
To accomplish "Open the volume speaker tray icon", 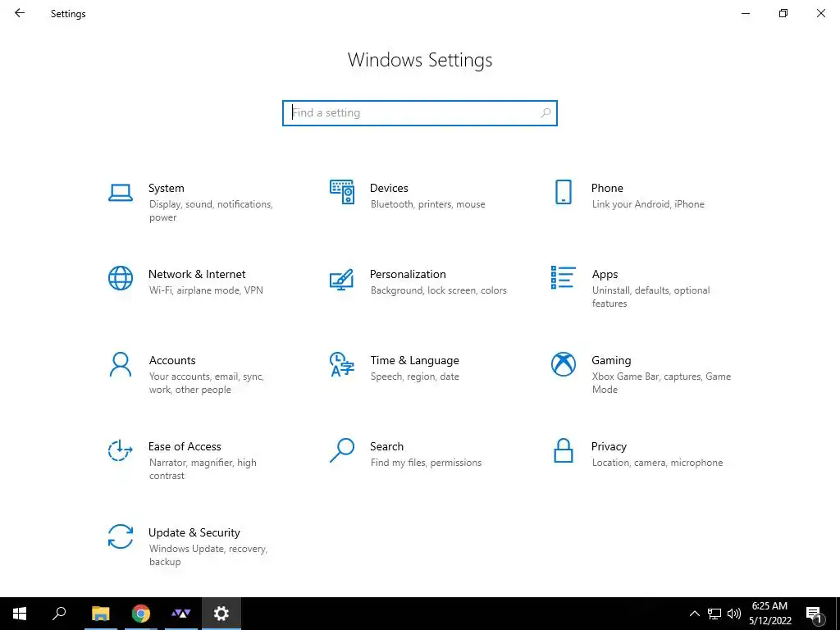I will 734,614.
